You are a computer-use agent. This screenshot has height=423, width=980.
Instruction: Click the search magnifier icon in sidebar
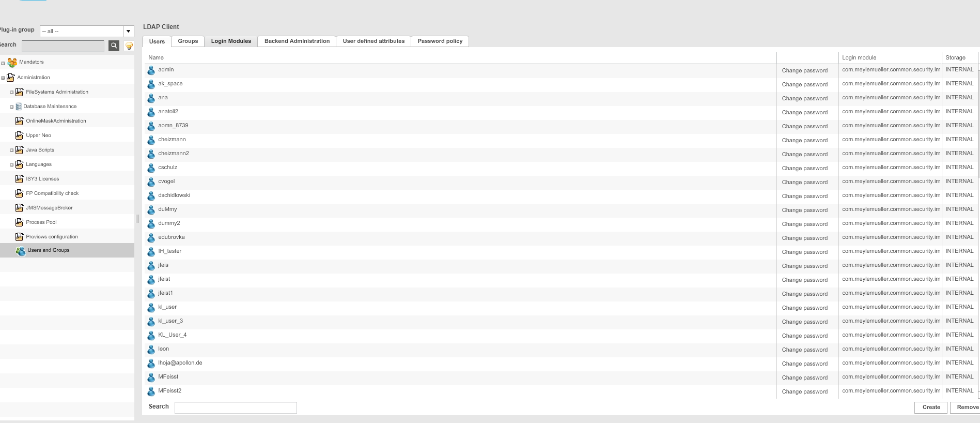tap(114, 46)
